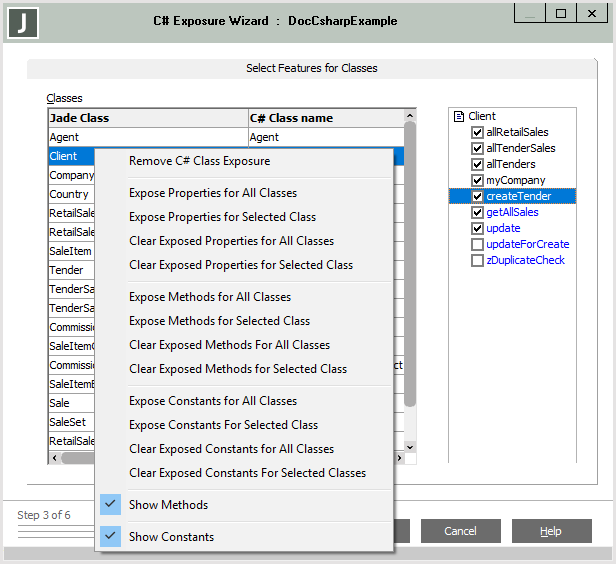Image resolution: width=616 pixels, height=564 pixels.
Task: Select the zDuplicateCheck method label
Action: [x=525, y=260]
